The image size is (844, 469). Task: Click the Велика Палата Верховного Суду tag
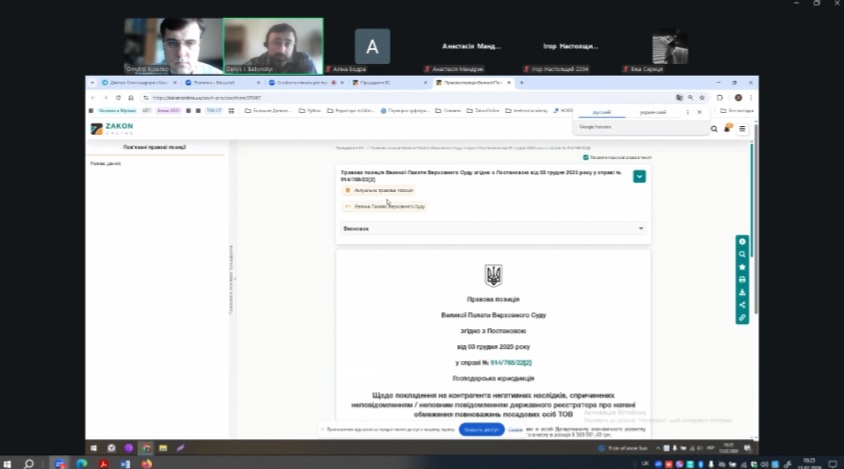click(384, 206)
